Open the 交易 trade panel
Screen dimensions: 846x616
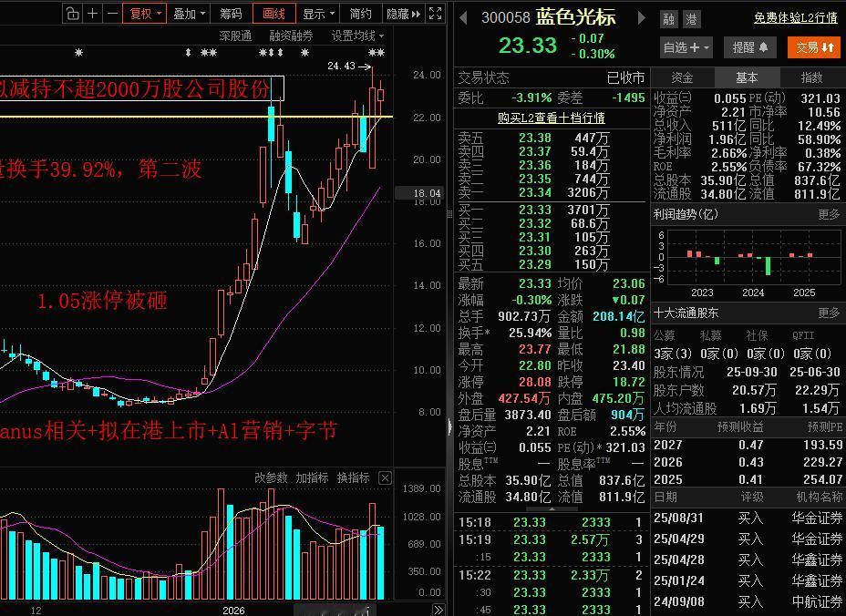pyautogui.click(x=814, y=46)
